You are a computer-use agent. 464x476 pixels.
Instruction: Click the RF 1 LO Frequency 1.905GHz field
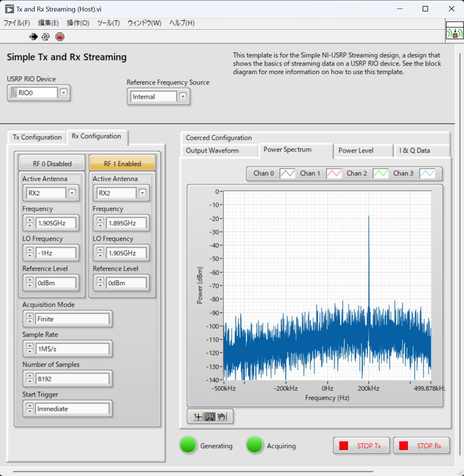tap(126, 253)
